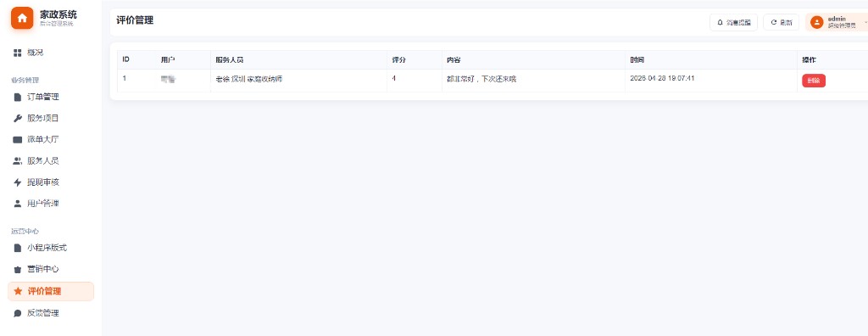Click the 家政系统 brand title
The image size is (868, 336).
click(x=58, y=14)
